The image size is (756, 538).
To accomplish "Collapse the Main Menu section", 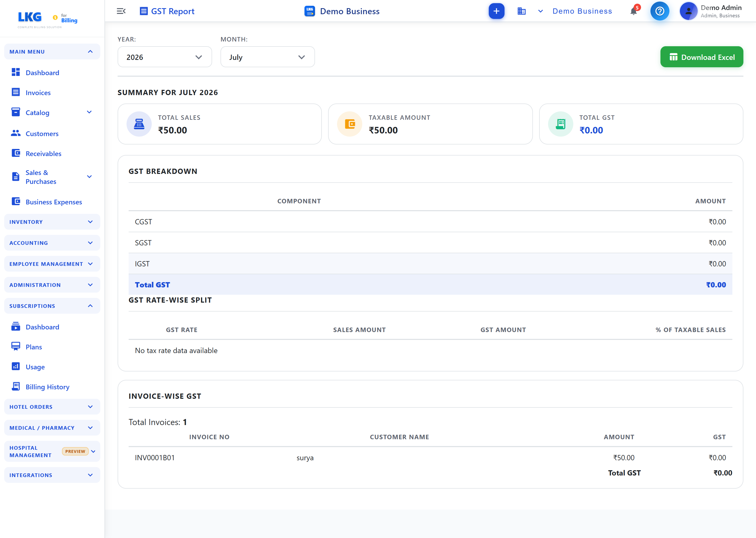I will click(52, 52).
